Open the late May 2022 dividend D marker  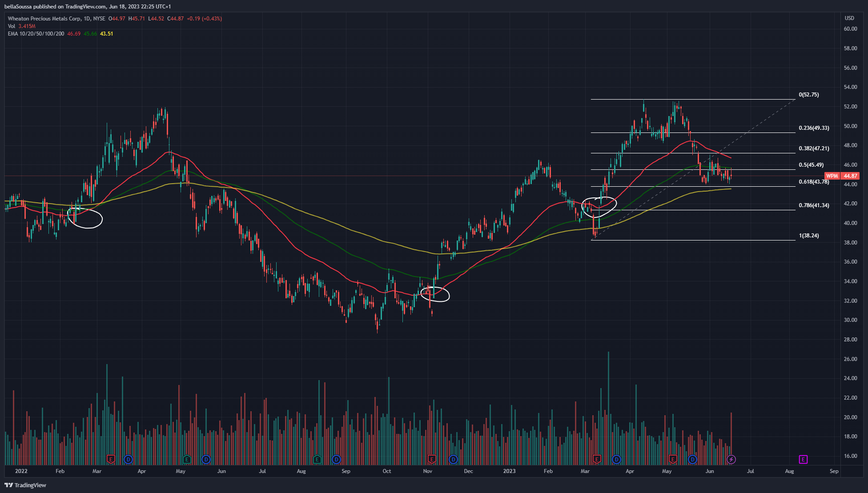click(206, 459)
